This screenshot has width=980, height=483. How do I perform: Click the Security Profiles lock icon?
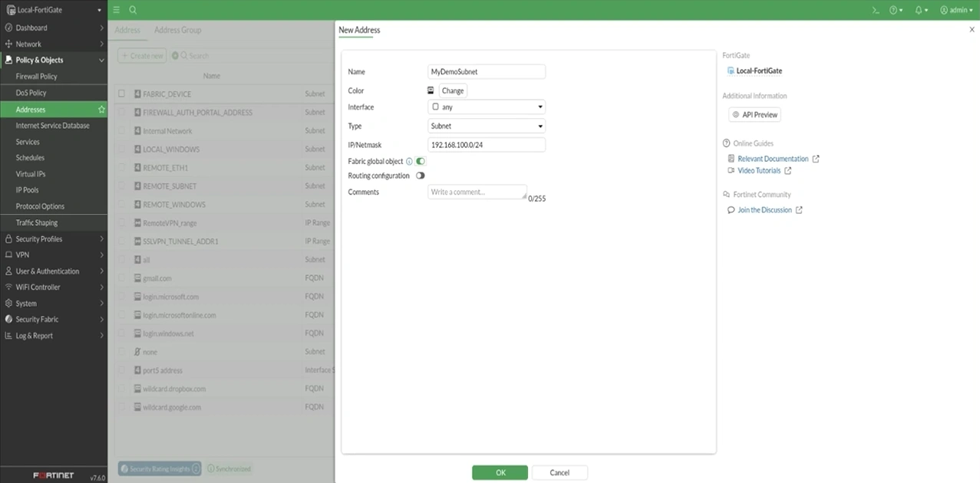tap(8, 238)
